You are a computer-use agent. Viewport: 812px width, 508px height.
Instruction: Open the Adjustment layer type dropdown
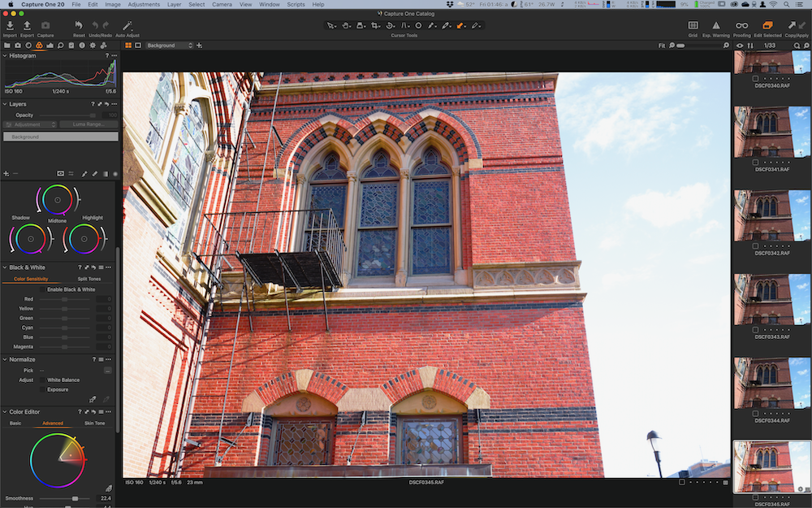30,124
